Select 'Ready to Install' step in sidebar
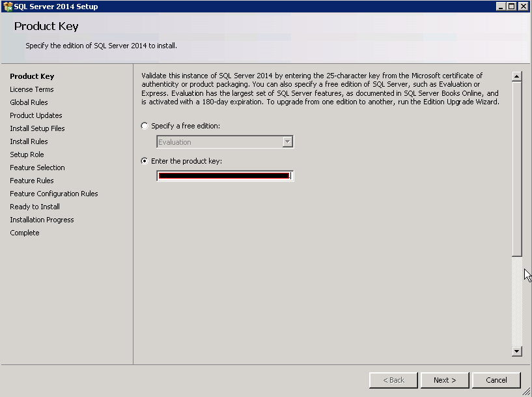Viewport: 532px width, 397px height. pyautogui.click(x=35, y=207)
